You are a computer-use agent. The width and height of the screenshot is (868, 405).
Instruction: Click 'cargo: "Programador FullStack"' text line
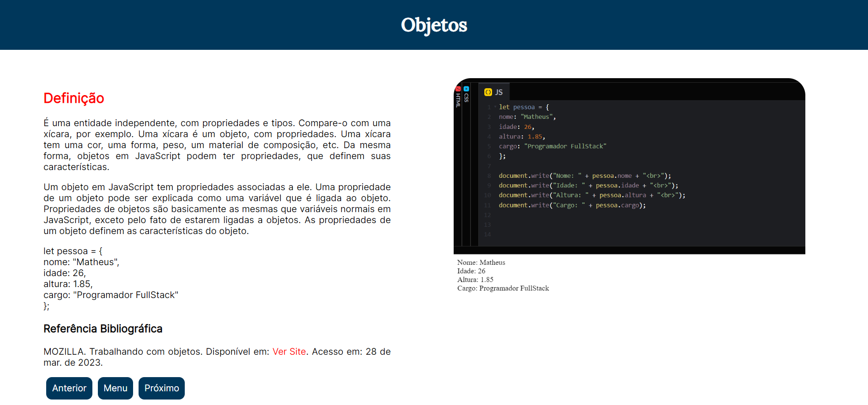pos(111,295)
